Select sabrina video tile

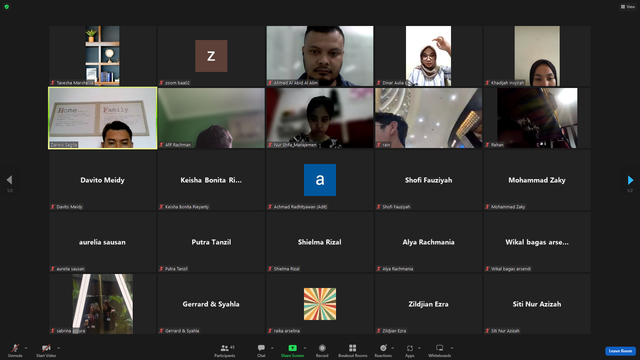(102, 304)
